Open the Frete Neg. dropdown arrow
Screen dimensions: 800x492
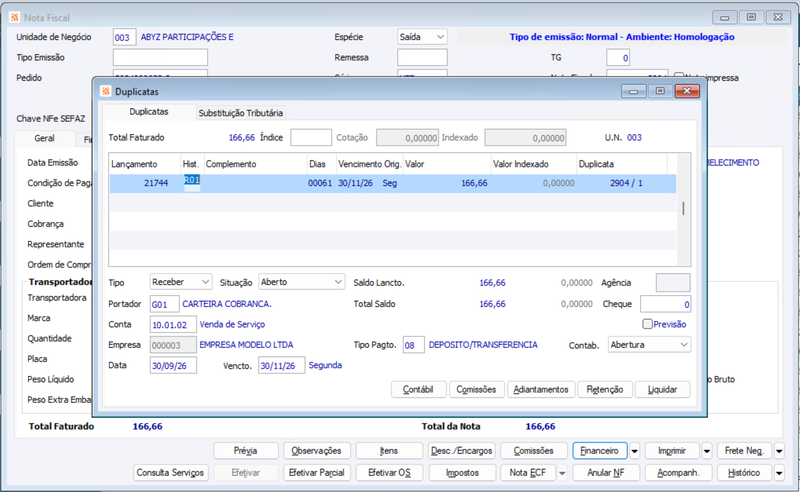tap(779, 451)
